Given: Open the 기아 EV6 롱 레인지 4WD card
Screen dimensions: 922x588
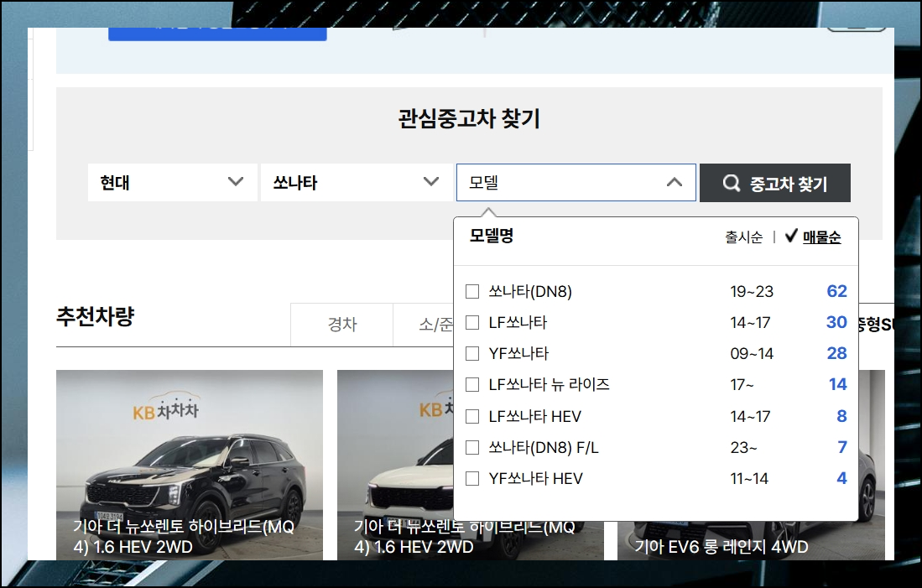Looking at the screenshot, I should 751,540.
